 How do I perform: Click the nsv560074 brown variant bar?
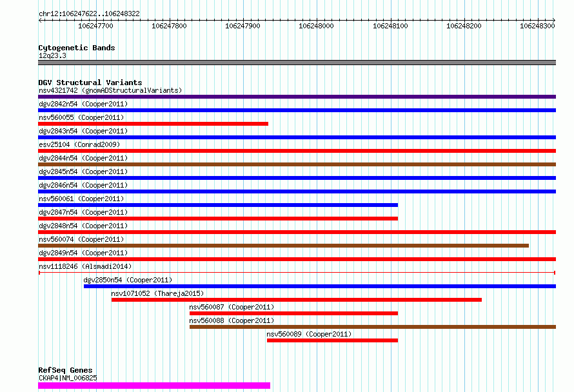283,246
